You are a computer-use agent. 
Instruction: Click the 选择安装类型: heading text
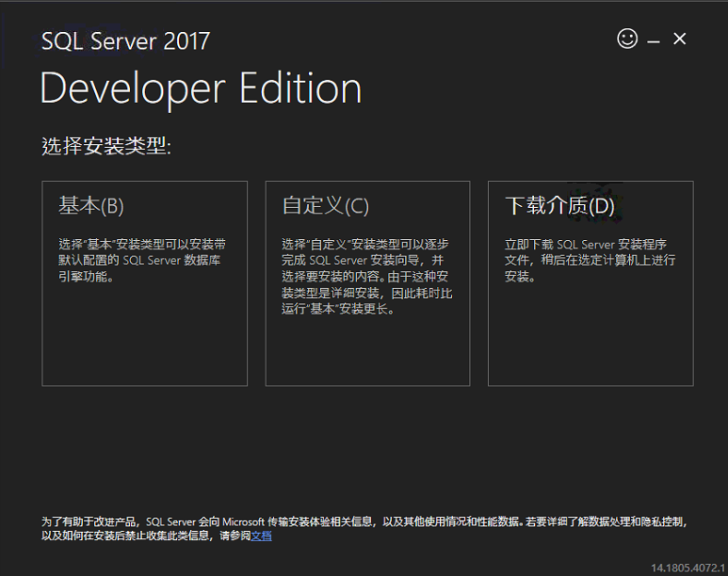click(x=106, y=146)
